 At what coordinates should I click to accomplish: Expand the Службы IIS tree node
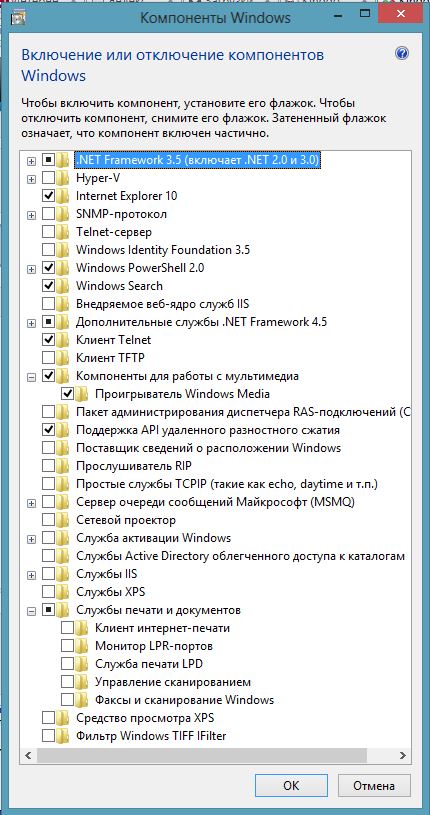[x=32, y=574]
